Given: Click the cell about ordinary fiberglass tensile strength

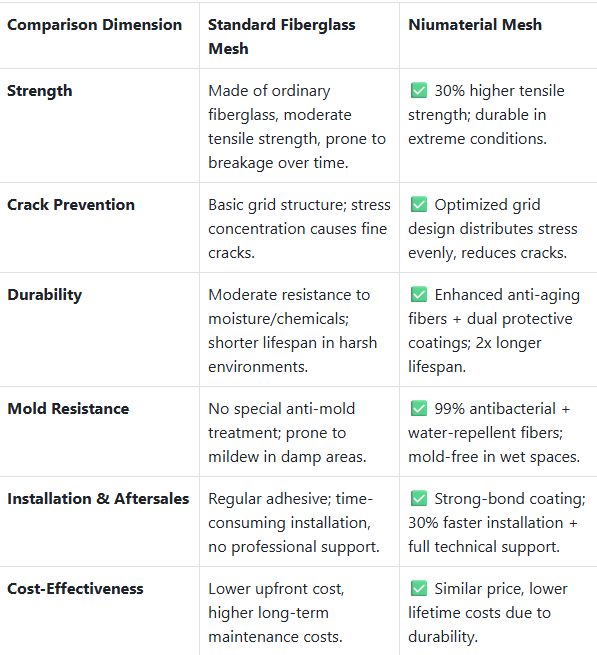Looking at the screenshot, I should [299, 126].
